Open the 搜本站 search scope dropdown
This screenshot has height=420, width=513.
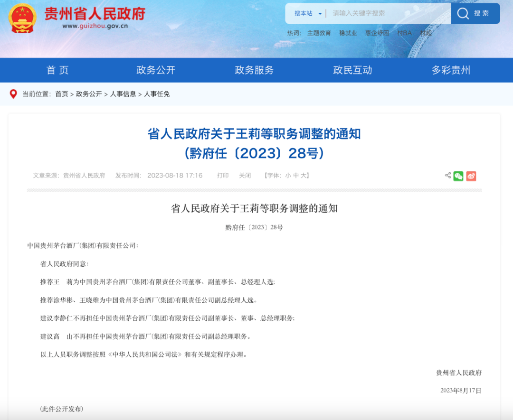coord(308,13)
